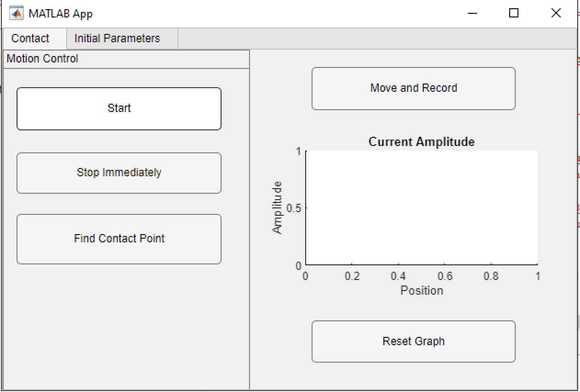Click the MATLAB logo in the title bar
This screenshot has width=580, height=392.
17,13
